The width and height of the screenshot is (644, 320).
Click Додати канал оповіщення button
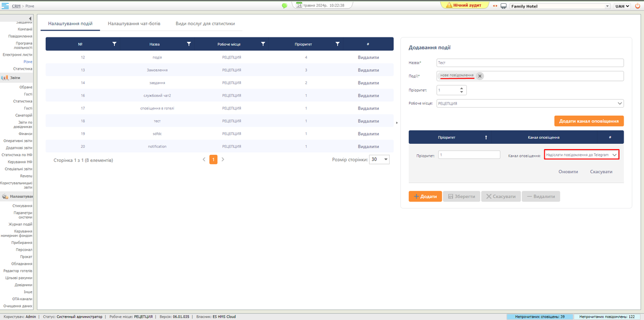click(589, 121)
